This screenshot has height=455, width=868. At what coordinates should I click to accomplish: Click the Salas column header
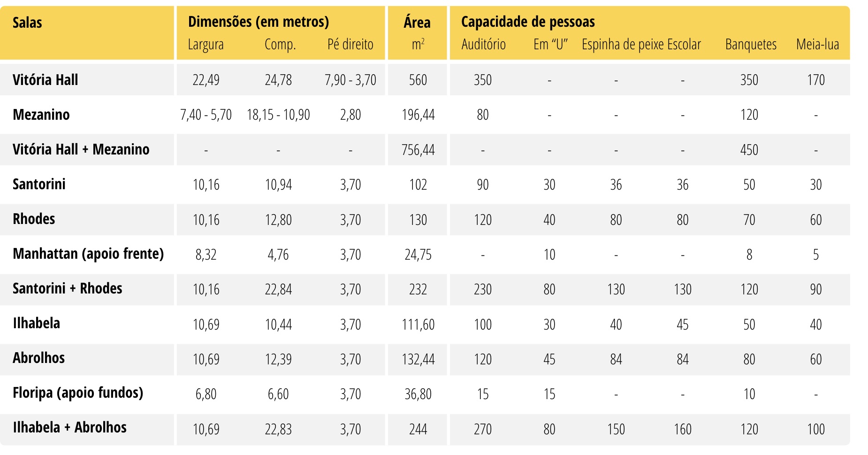tap(27, 23)
